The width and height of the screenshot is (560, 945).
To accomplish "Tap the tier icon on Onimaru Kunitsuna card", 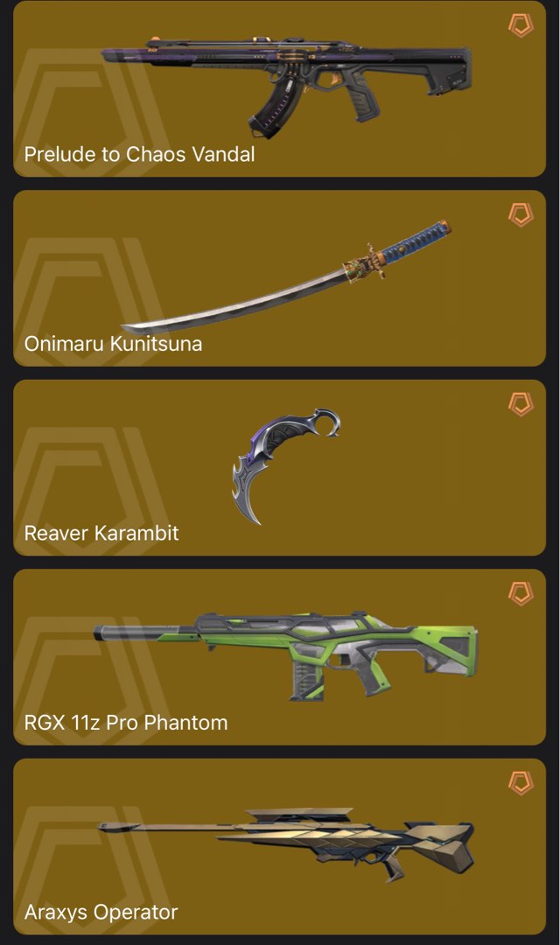I will pos(521,214).
